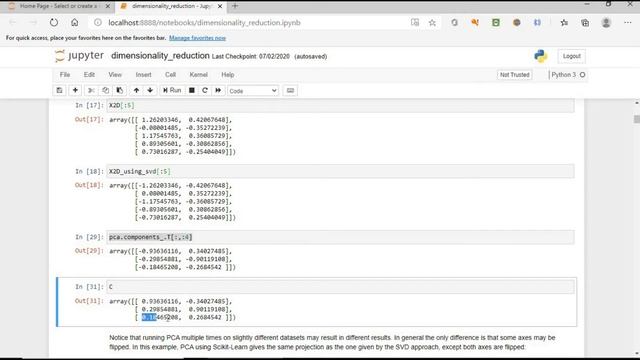Open the Cell menu

pos(170,75)
